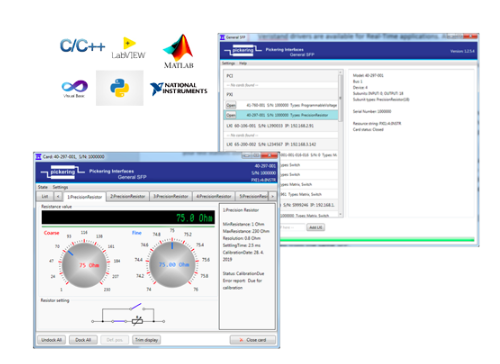The image size is (500, 364).
Task: Click the card list vertical scrollbar
Action: pos(340,99)
